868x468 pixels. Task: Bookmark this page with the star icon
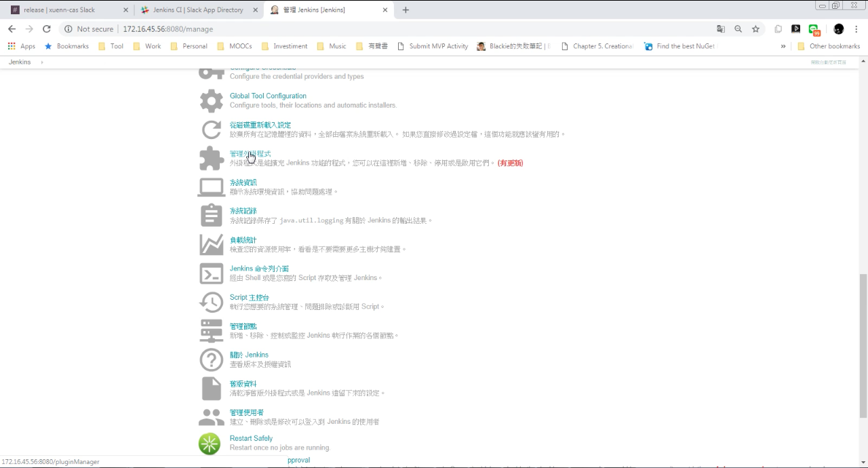click(x=755, y=29)
